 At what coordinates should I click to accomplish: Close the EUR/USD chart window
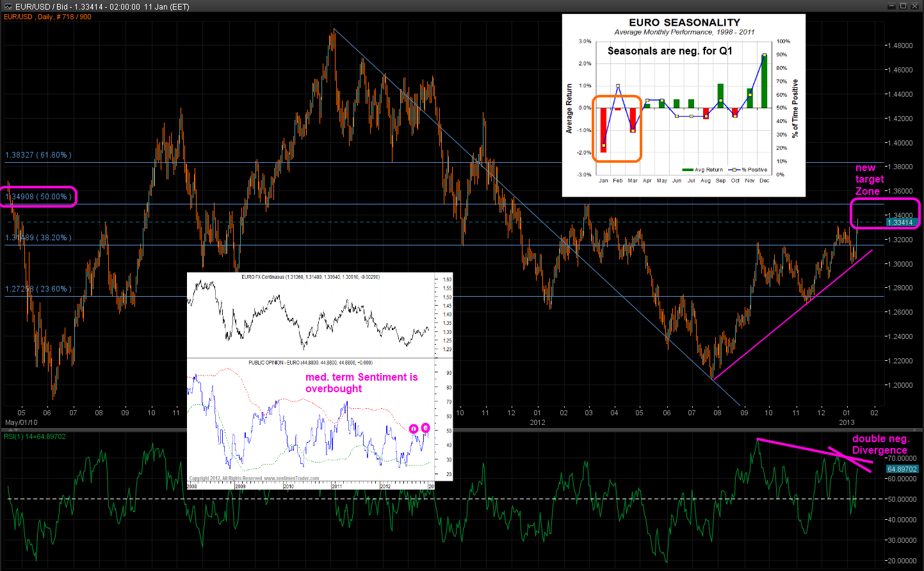[x=914, y=6]
